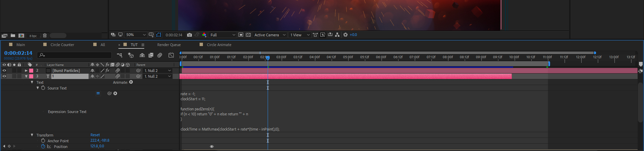The height and width of the screenshot is (151, 644).
Task: Collapse the Text property group
Action: pyautogui.click(x=32, y=82)
